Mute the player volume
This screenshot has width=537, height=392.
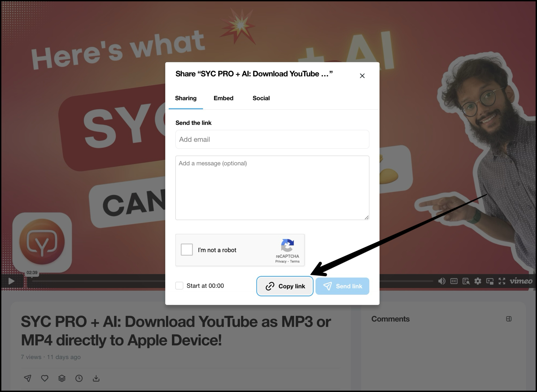[x=442, y=281]
